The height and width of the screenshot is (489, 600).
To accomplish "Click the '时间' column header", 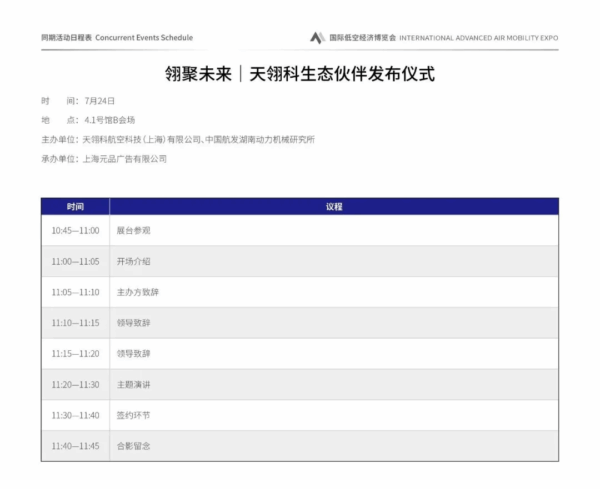I will pos(75,207).
